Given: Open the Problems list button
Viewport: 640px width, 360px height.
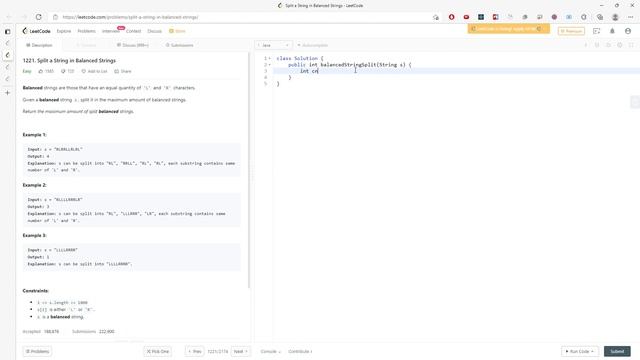Looking at the screenshot, I should click(x=37, y=351).
